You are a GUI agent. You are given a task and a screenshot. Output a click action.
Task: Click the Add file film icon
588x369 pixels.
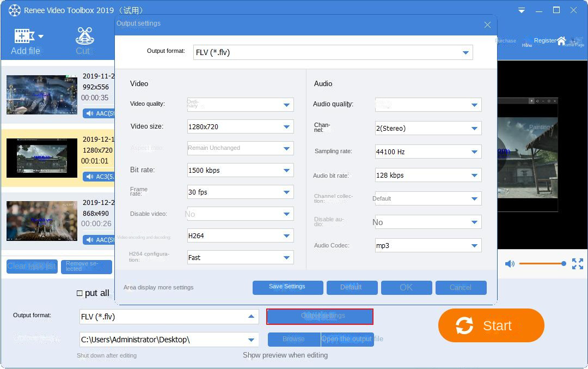click(x=24, y=37)
